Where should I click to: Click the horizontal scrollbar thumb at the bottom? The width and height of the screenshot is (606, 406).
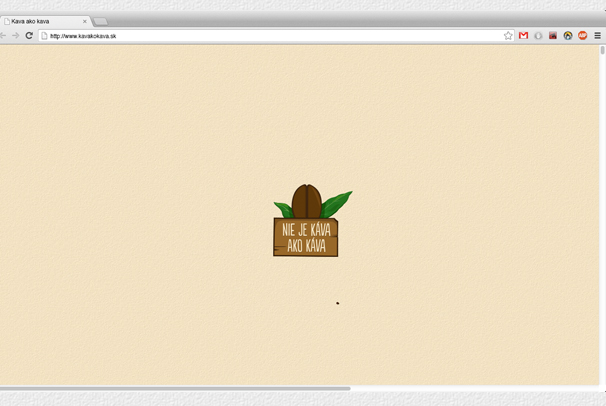coord(175,388)
